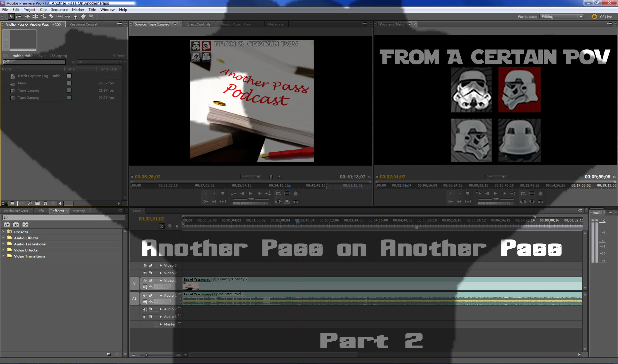Hide the Video 2 track output
The image size is (618, 364).
coord(145,273)
